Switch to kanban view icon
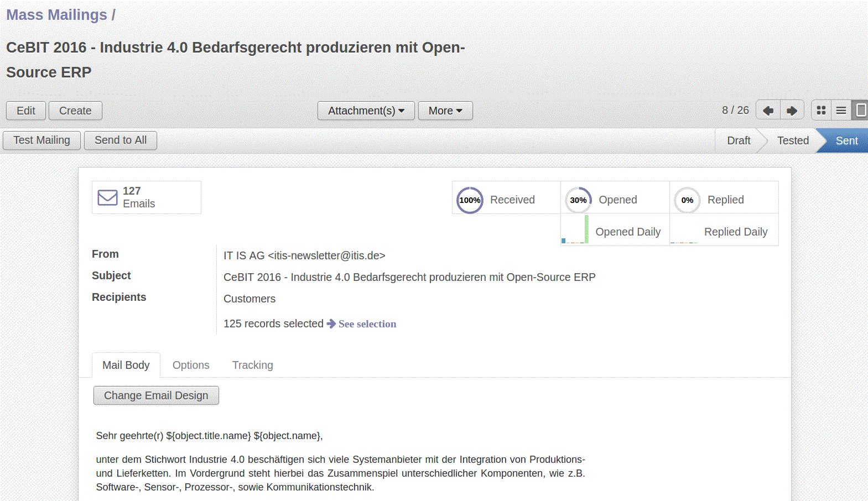 tap(821, 111)
